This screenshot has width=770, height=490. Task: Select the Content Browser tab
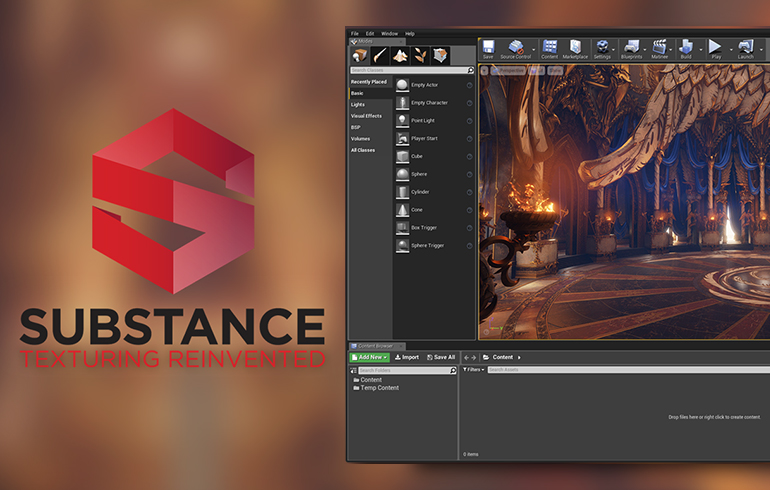pos(377,346)
